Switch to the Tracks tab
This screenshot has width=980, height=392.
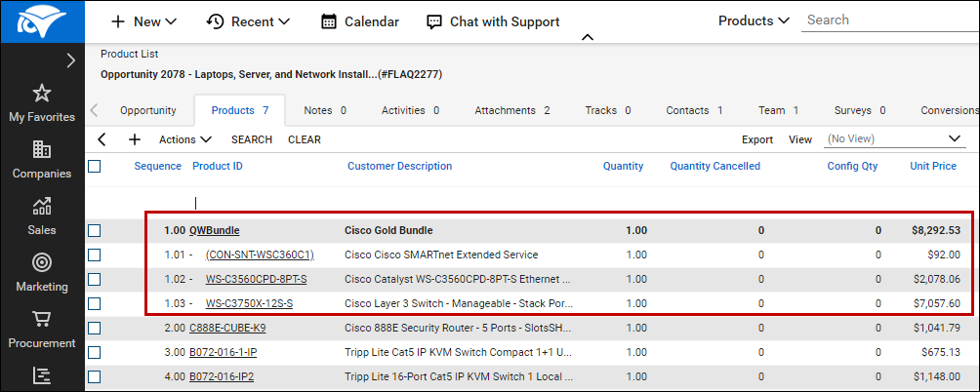(x=607, y=110)
